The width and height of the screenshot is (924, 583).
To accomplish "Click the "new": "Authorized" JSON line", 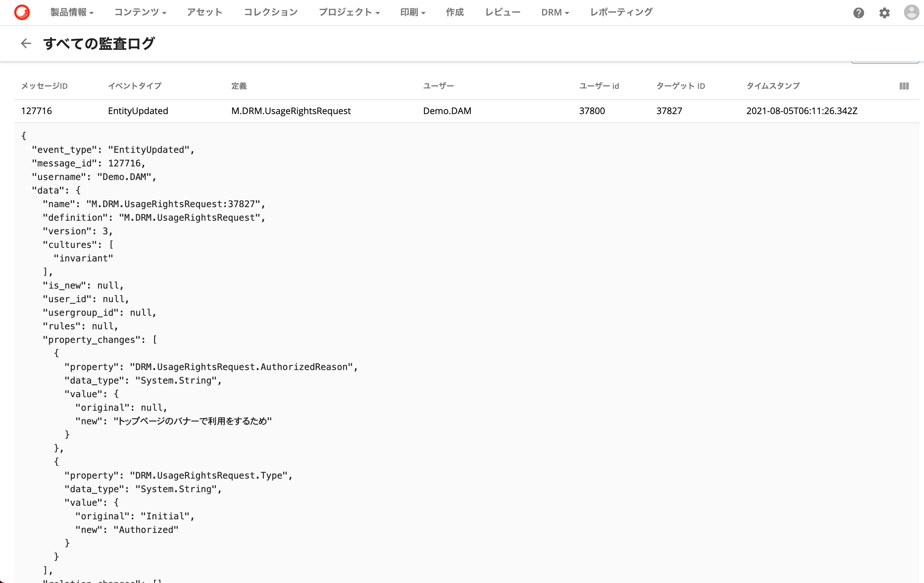I will tap(127, 530).
